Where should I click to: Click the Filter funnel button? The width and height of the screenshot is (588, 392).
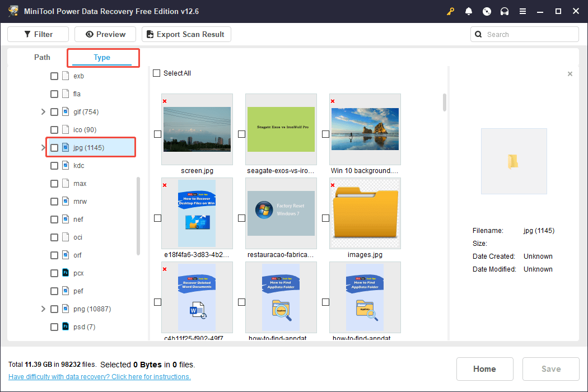tap(38, 34)
